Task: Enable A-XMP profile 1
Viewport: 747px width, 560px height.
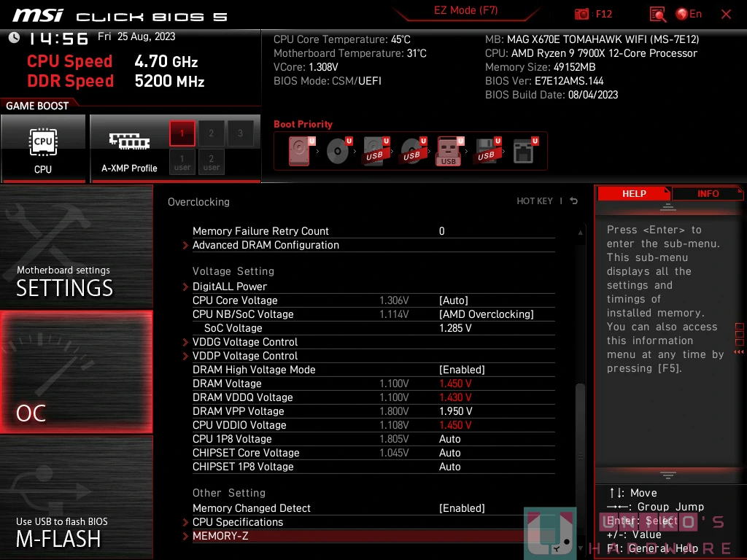Action: pos(182,133)
